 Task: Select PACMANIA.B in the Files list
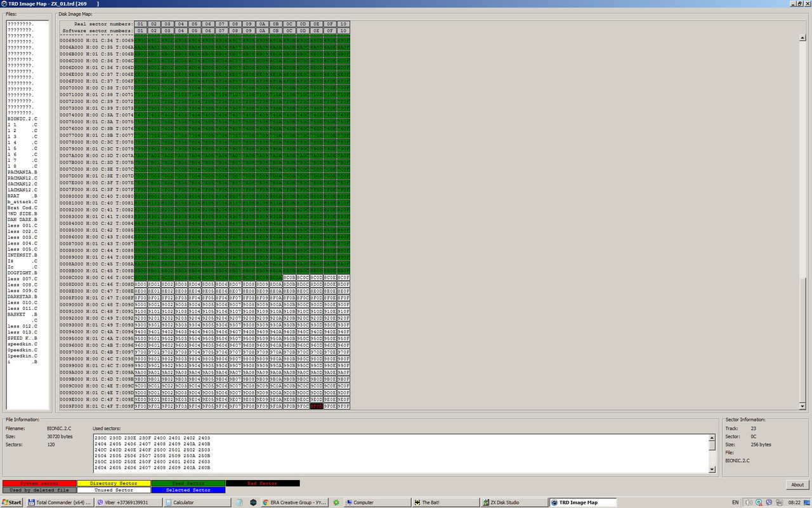(22, 172)
